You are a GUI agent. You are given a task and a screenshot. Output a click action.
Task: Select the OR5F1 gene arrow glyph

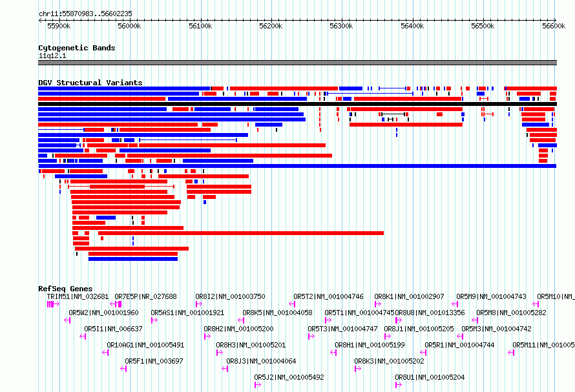(x=123, y=369)
